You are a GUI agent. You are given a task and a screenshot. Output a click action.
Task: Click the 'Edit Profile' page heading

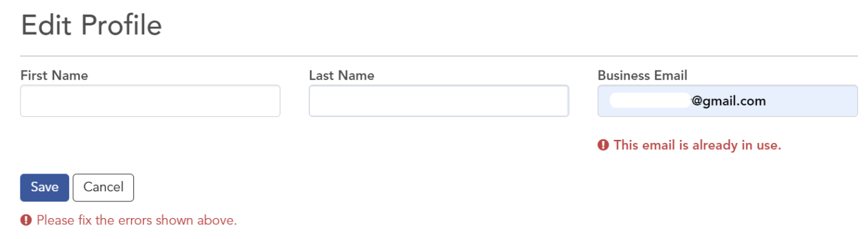tap(92, 26)
